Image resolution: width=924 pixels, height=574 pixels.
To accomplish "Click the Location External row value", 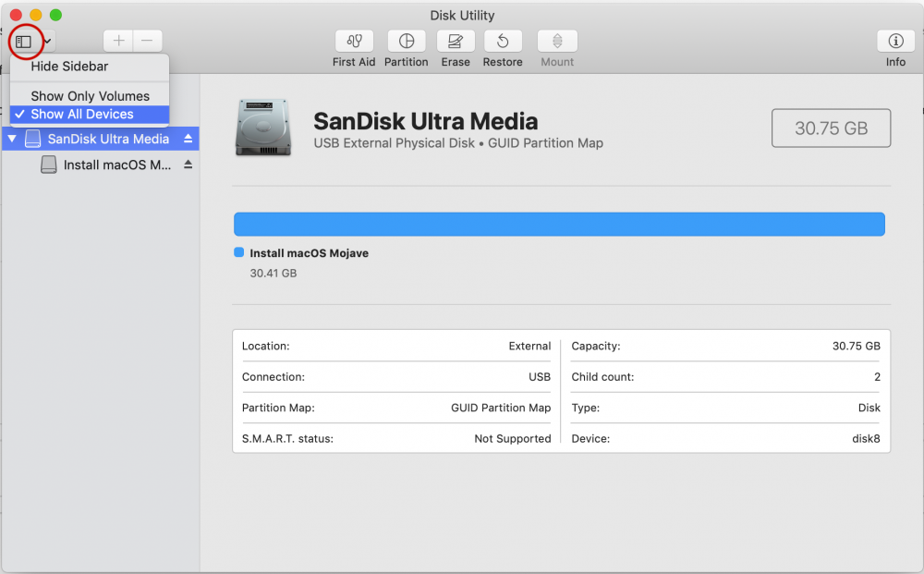I will tap(529, 346).
